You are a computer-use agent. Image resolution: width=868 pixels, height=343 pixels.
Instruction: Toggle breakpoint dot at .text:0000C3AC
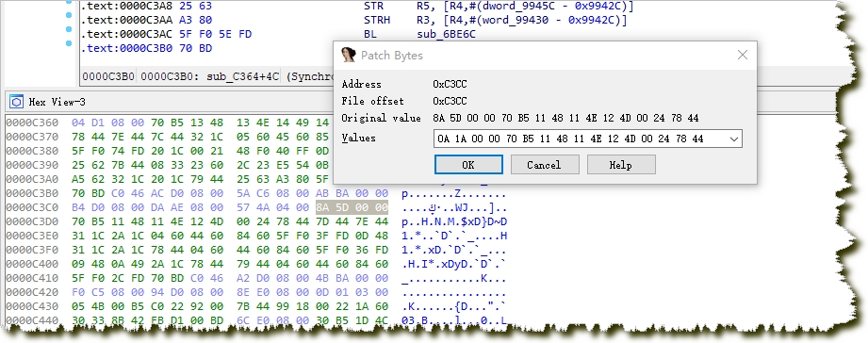tap(69, 29)
